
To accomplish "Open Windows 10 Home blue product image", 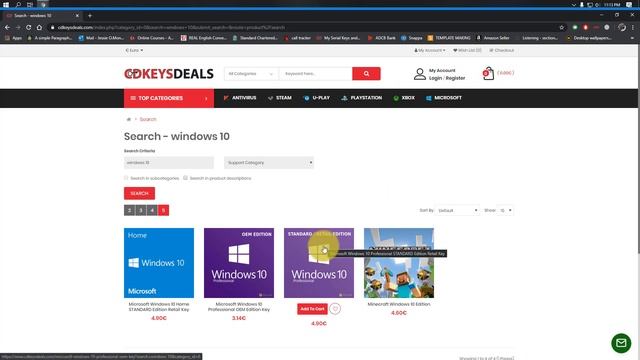I will (x=159, y=263).
